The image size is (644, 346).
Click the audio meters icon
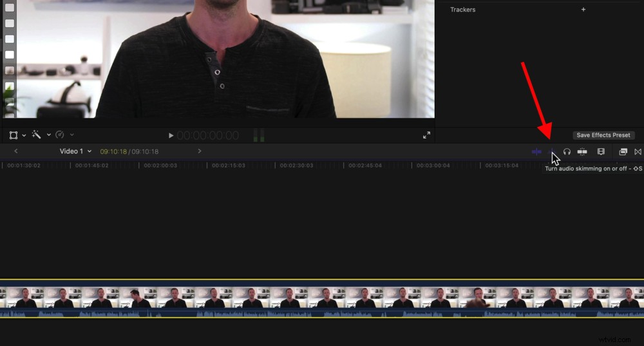(x=259, y=135)
